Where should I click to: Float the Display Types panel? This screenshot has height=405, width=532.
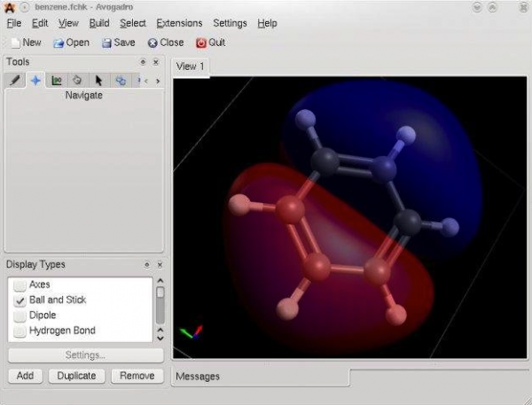pos(147,265)
